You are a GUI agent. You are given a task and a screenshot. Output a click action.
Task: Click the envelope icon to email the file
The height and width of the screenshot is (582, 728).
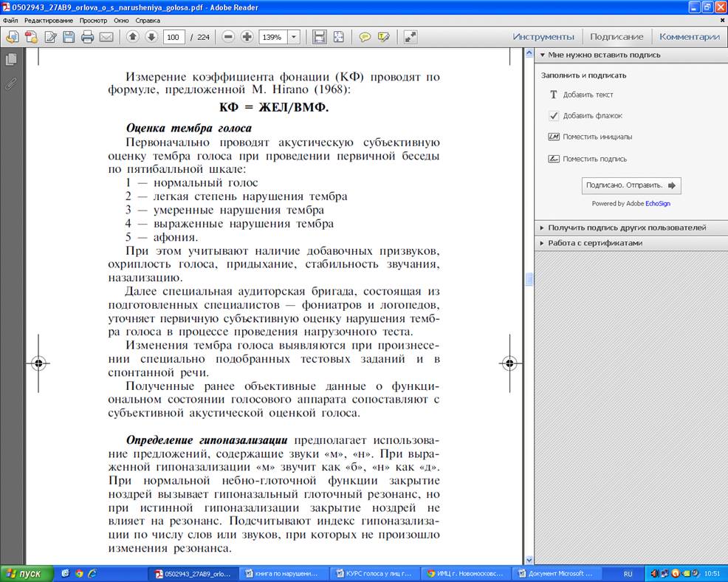click(x=106, y=37)
